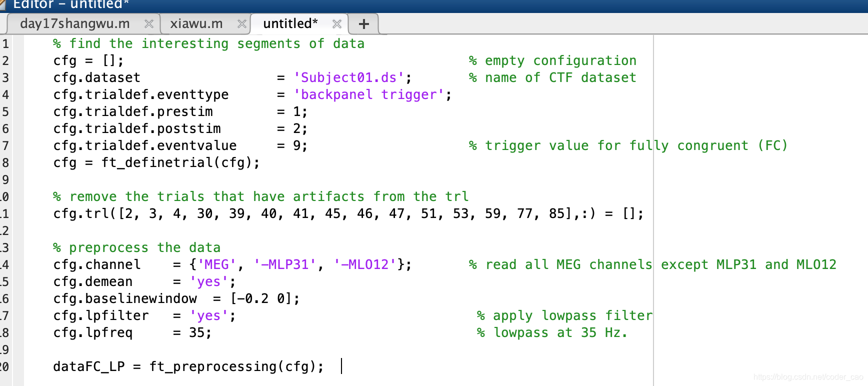This screenshot has width=868, height=386.
Task: Click the 'cfg = [];' statement
Action: pos(88,60)
